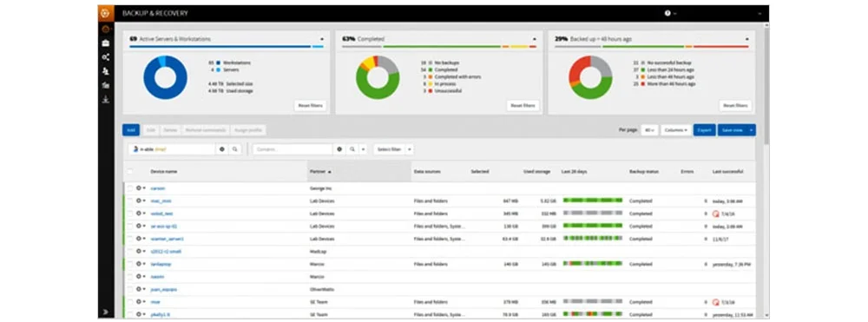Click the orange gear logo in the top-left corner
Viewport: 868px width, 322px height.
(x=106, y=13)
